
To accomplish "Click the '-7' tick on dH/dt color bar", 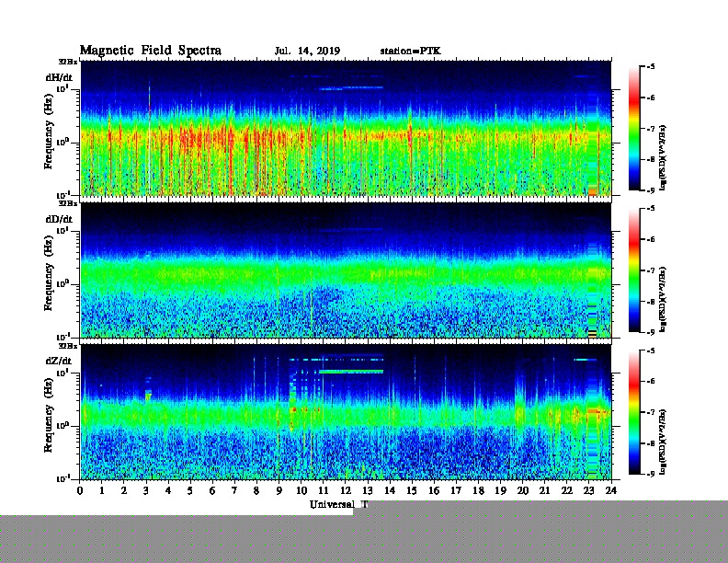I will [x=651, y=129].
